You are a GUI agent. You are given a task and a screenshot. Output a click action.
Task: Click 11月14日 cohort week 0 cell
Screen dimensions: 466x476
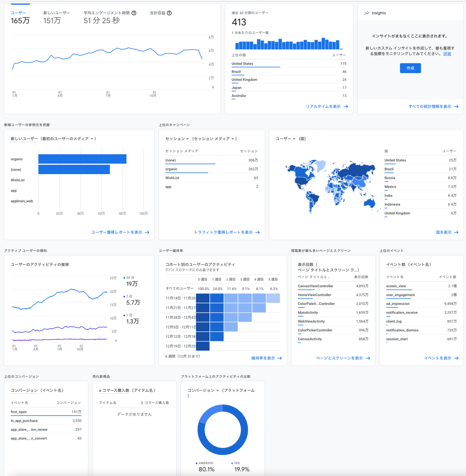pyautogui.click(x=203, y=298)
